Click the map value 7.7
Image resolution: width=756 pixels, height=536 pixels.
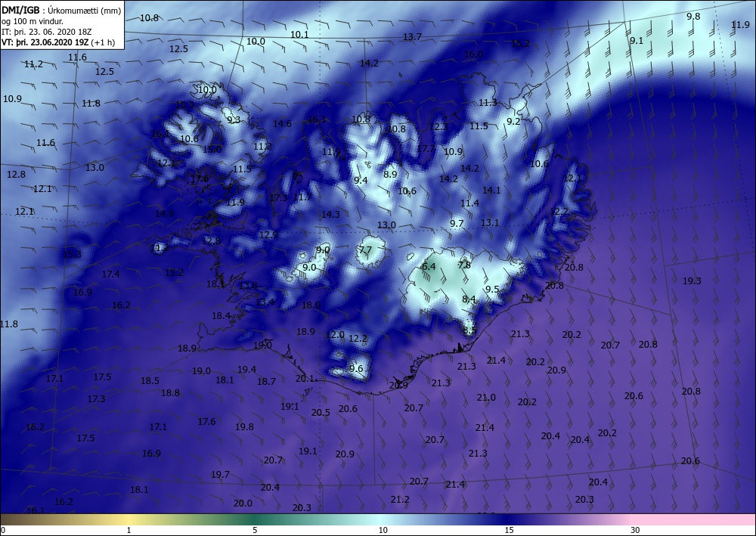365,249
